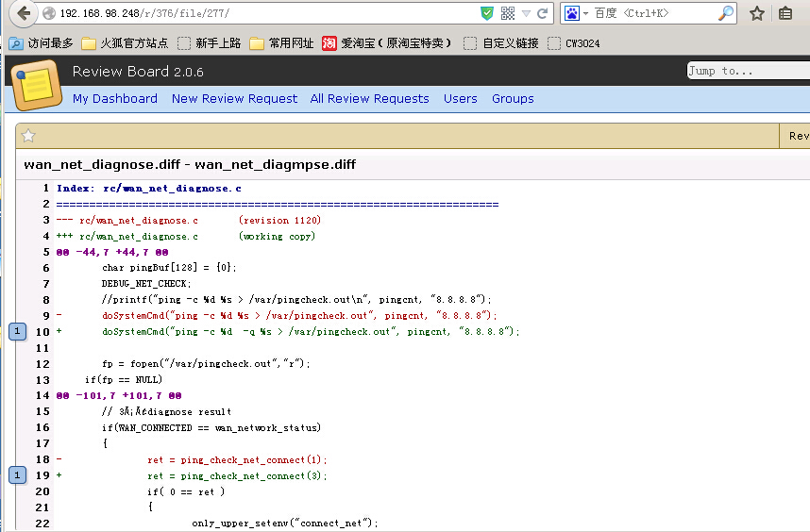Click the line 'char pingBuf[128] = {0};'
Screen dimensions: 810x532
(169, 268)
